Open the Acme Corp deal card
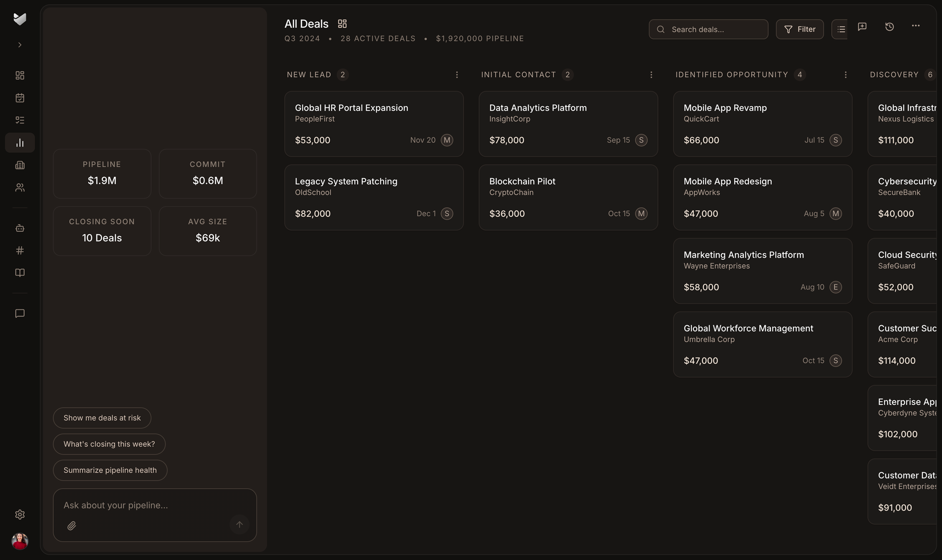The image size is (942, 560). [x=902, y=344]
